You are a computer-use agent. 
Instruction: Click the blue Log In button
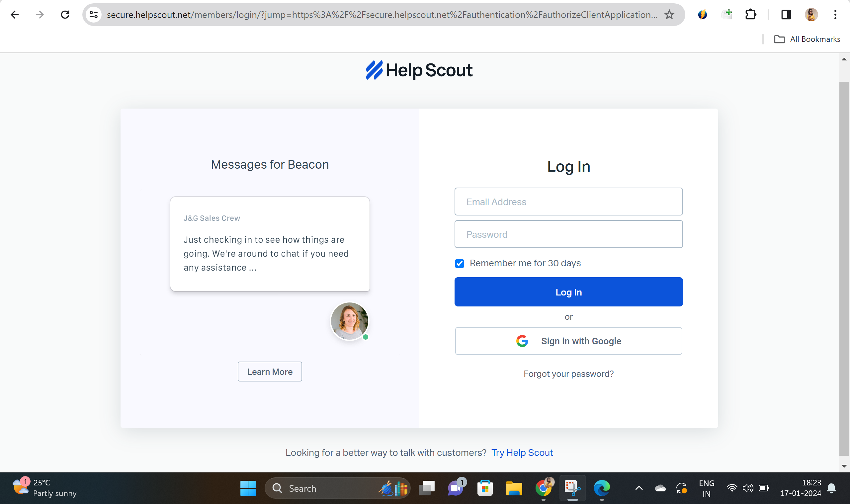click(568, 292)
